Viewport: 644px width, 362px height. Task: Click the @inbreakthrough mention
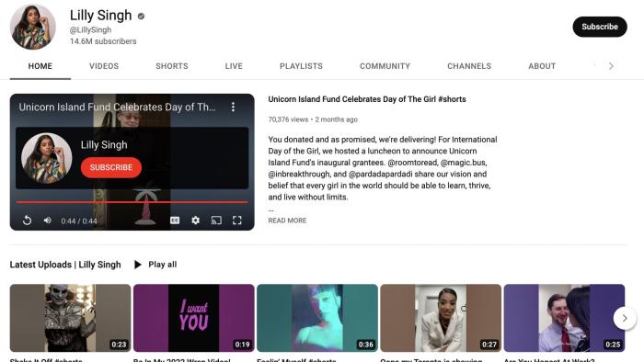(299, 174)
